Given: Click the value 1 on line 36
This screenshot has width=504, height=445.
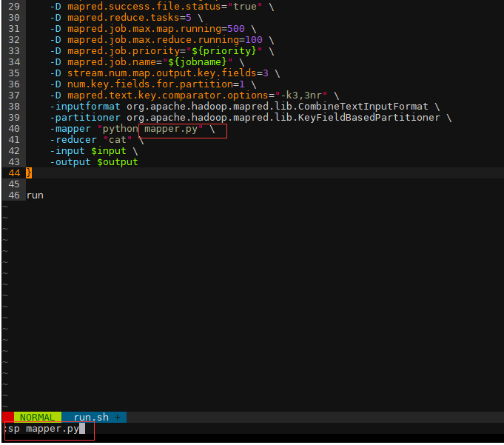Looking at the screenshot, I should point(242,84).
